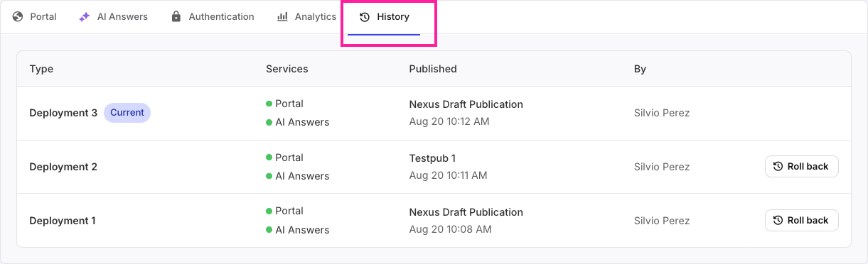Roll back to Deployment 1
This screenshot has height=264, width=868.
(802, 221)
